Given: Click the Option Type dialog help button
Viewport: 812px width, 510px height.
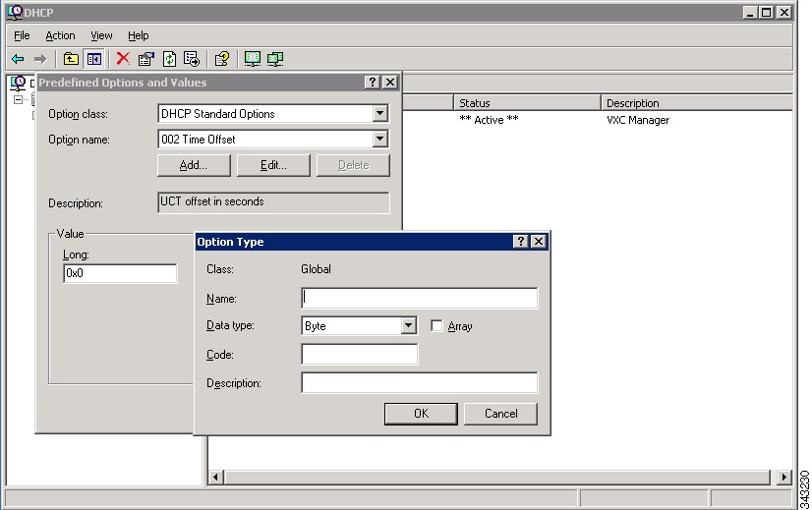Looking at the screenshot, I should 520,242.
